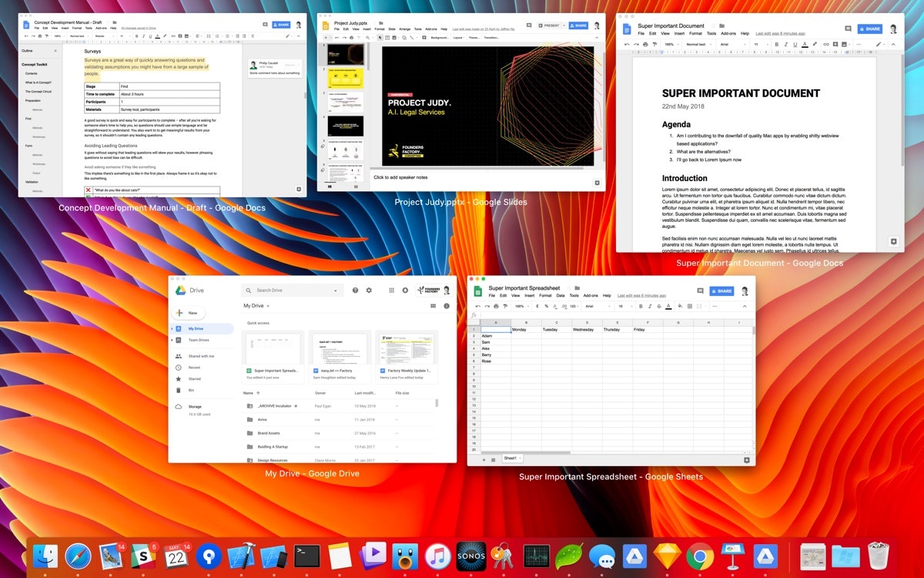Apply currency format in the Sheets toolbar
This screenshot has width=924, height=578.
pos(536,307)
